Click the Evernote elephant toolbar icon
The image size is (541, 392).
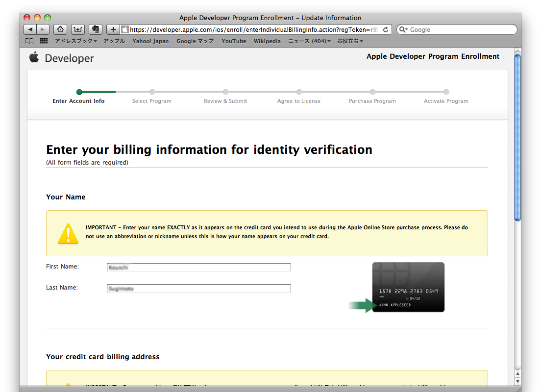coord(95,29)
